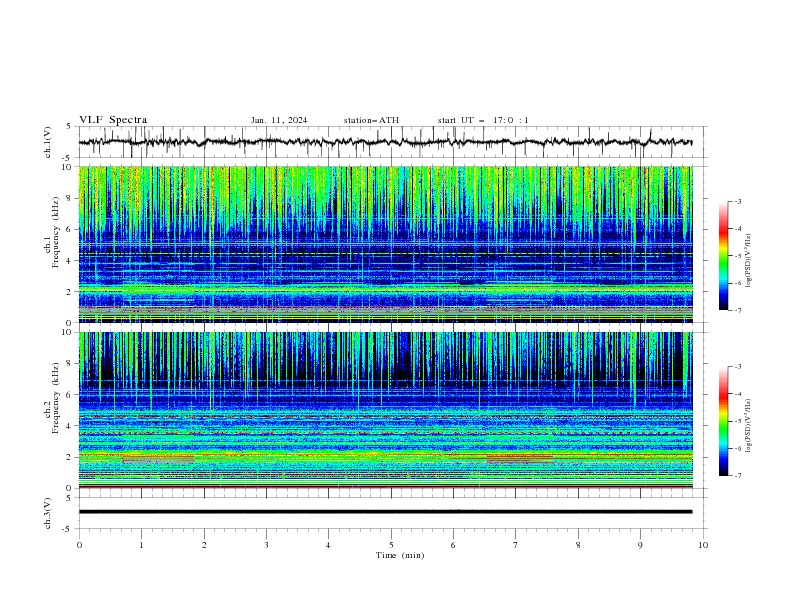The image size is (792, 612).
Task: Click the ch.2 spectrogram panel
Action: [x=385, y=410]
